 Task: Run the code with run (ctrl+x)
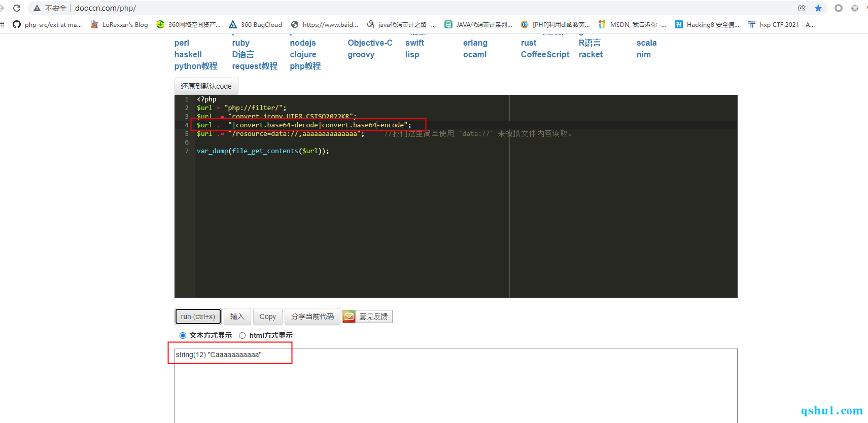[198, 316]
